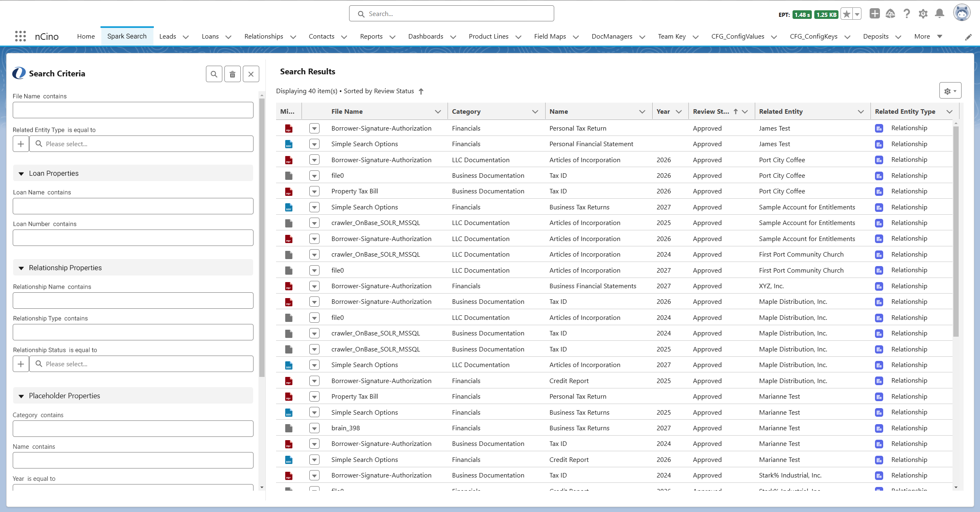Click the Reports tab
Screen dimensions: 980x512
click(x=371, y=36)
